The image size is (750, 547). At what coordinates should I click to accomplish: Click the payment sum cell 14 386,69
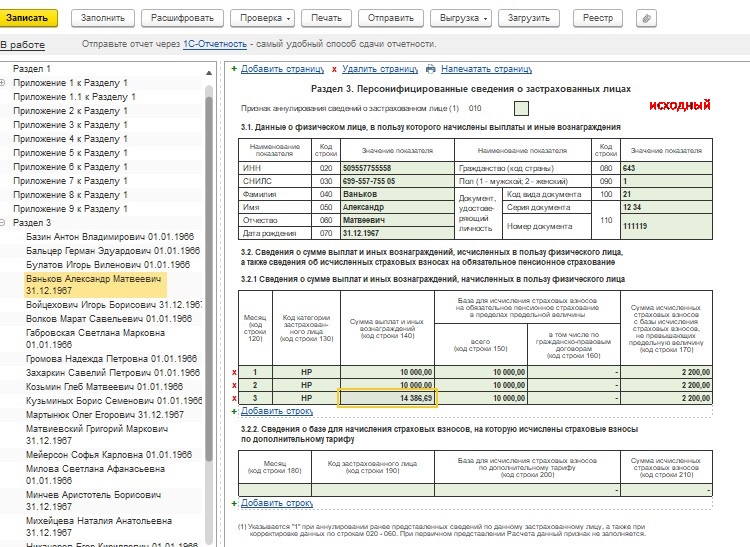(x=387, y=398)
